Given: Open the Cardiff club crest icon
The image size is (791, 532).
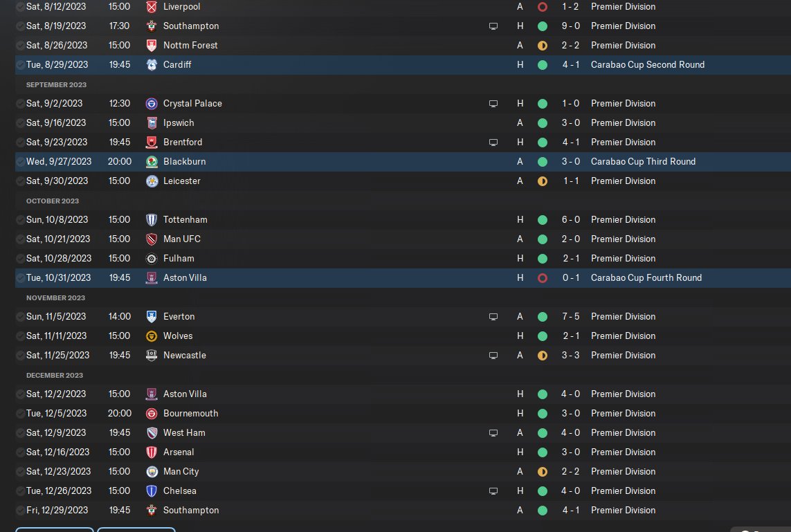Looking at the screenshot, I should 152,64.
